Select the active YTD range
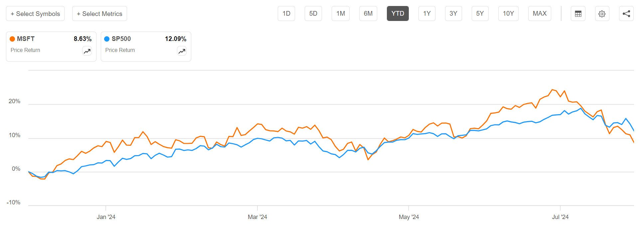644x229 pixels. coord(398,14)
